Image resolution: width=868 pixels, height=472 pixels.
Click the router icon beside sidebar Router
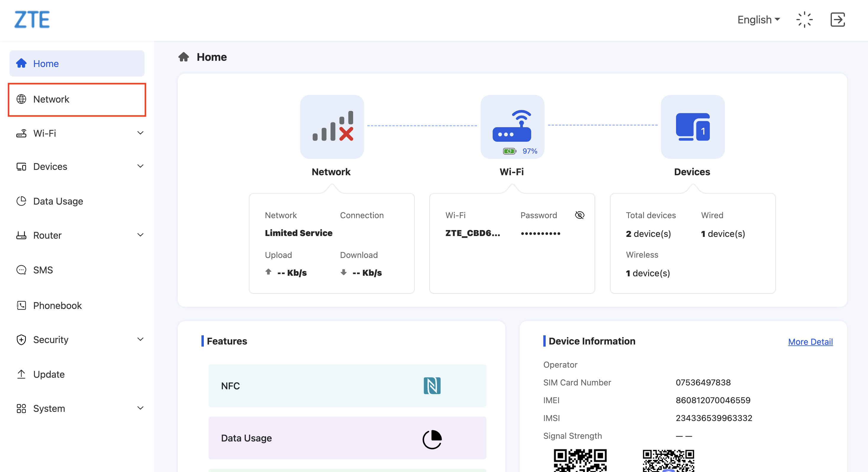coord(21,235)
